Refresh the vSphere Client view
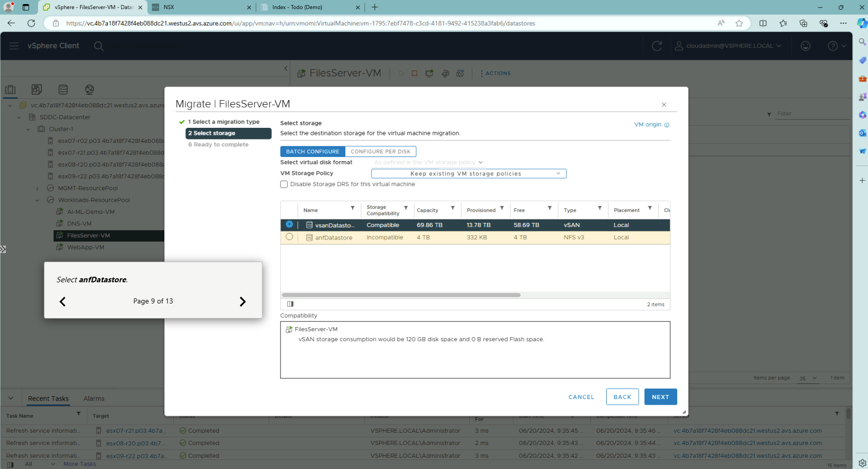Screen dimensions: 868x469 click(657, 46)
